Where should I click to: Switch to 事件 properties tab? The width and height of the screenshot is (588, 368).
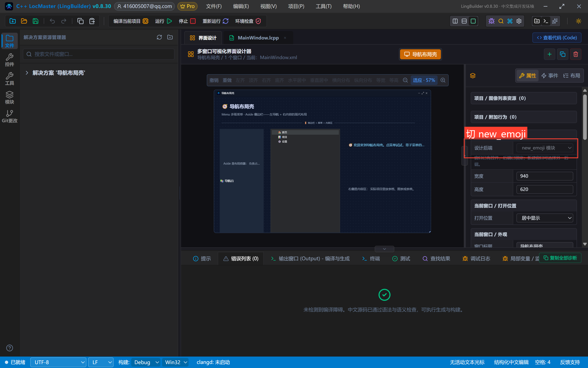[x=550, y=76]
